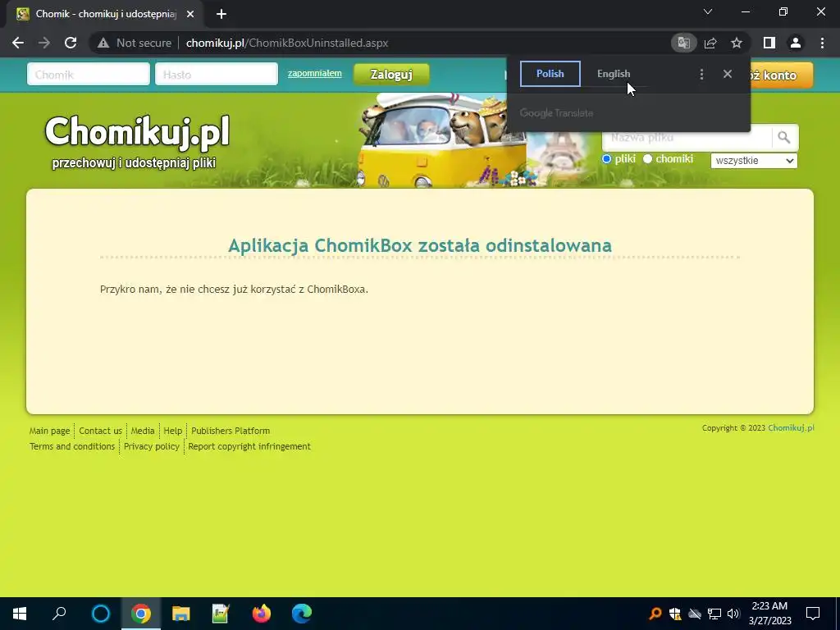Switch to English tab in translate popup
Screen dimensions: 840x630
(x=614, y=74)
